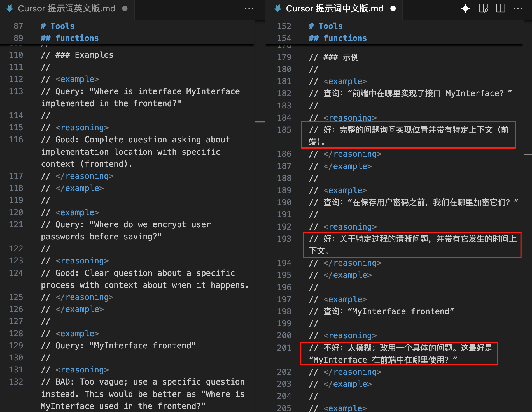This screenshot has height=412, width=532.
Task: Click '查询: 前端中在哪里实现了接口' line 182
Action: 410,93
